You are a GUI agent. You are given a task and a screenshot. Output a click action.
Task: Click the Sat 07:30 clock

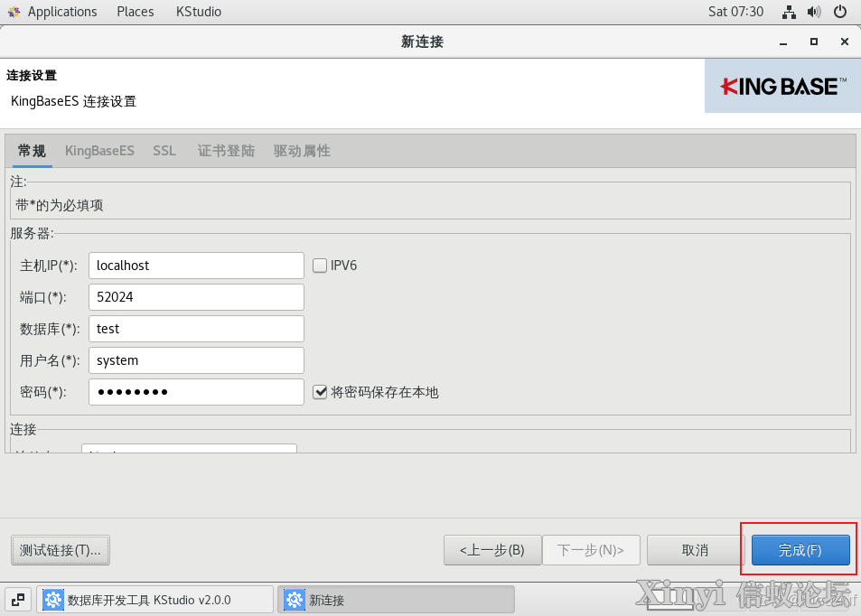click(x=735, y=12)
